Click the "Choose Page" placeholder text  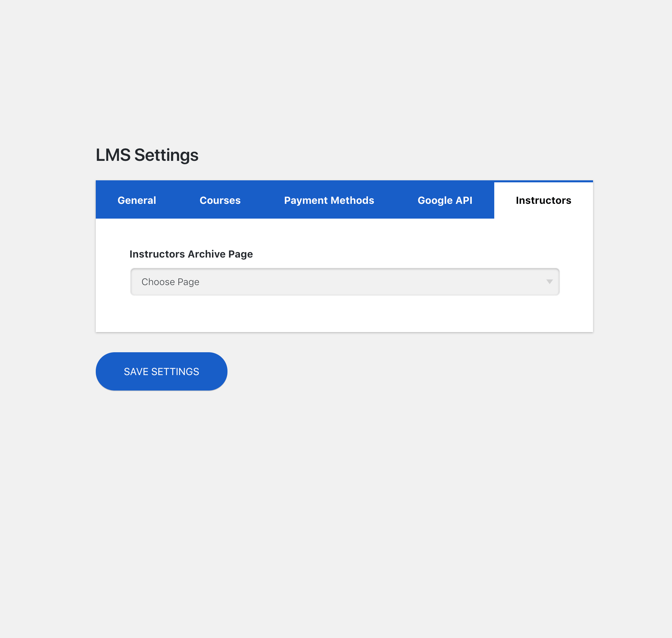click(170, 282)
